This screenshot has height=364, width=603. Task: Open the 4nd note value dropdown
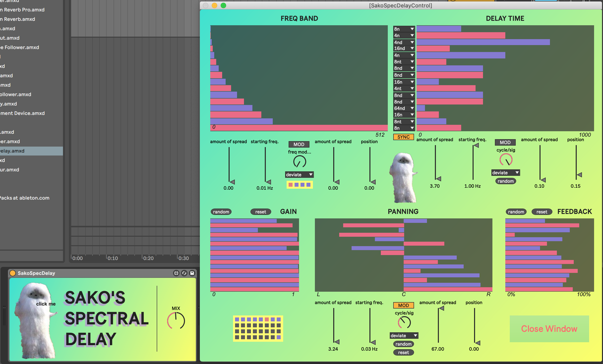[404, 42]
